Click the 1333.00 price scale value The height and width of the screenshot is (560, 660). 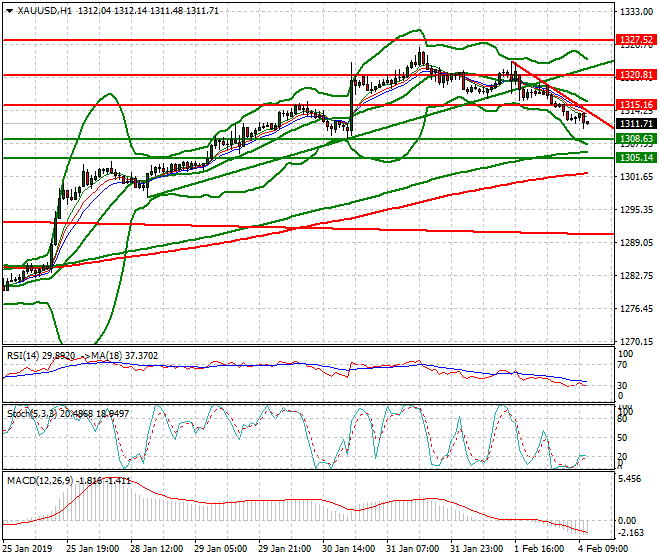pos(637,12)
